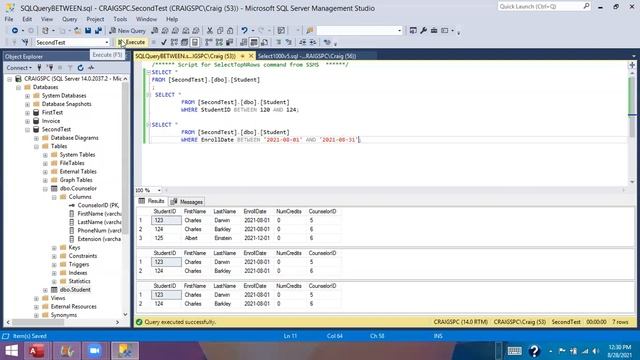Click the Connect plug icon in Object Explorer

click(x=39, y=68)
